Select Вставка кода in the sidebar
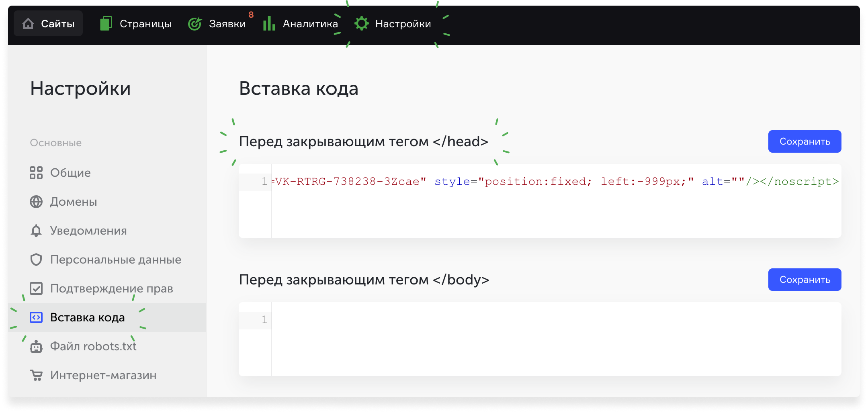The height and width of the screenshot is (413, 868). [107, 317]
